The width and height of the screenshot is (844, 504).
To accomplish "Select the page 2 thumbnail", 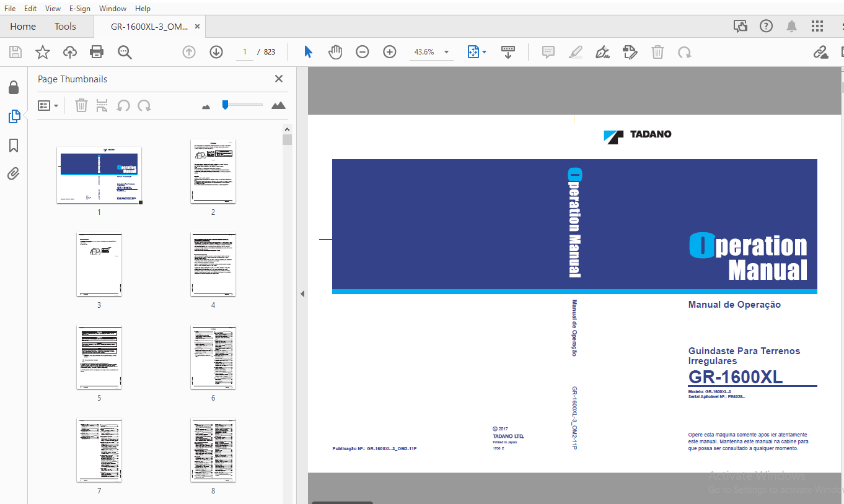I will click(x=213, y=172).
